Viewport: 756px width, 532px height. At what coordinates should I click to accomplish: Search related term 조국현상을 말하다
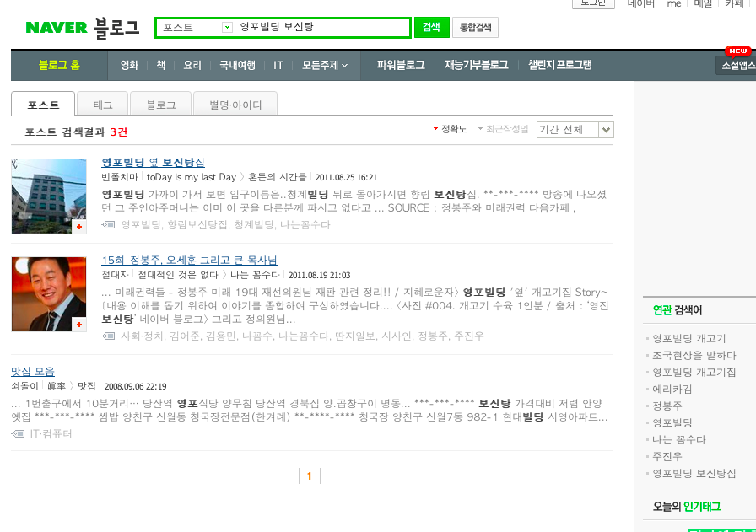click(x=694, y=356)
